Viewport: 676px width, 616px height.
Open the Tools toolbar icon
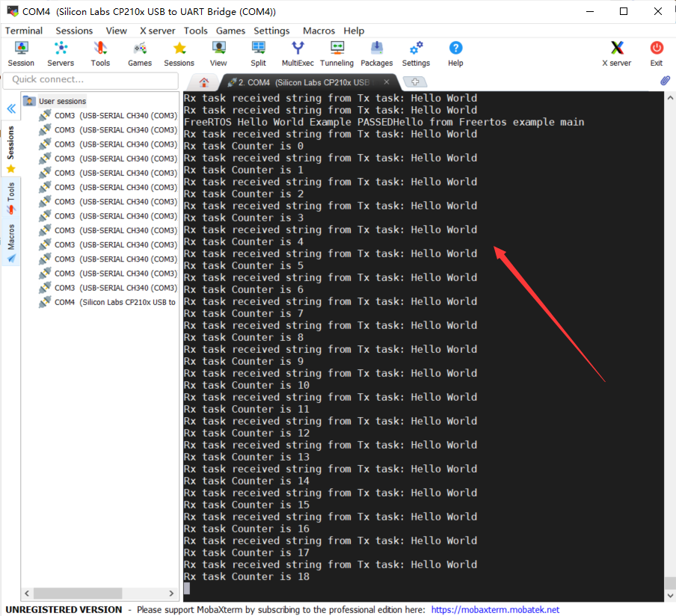click(x=100, y=54)
